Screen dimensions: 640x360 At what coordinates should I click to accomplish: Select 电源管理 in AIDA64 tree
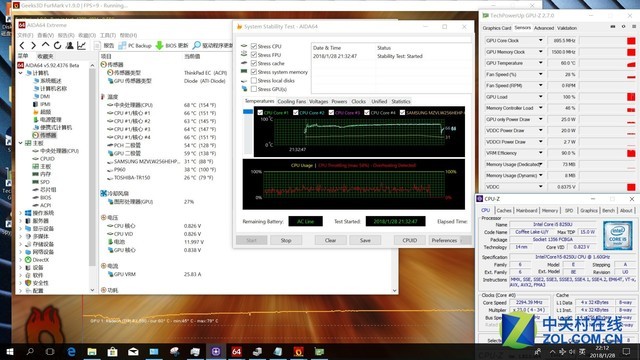[47, 120]
